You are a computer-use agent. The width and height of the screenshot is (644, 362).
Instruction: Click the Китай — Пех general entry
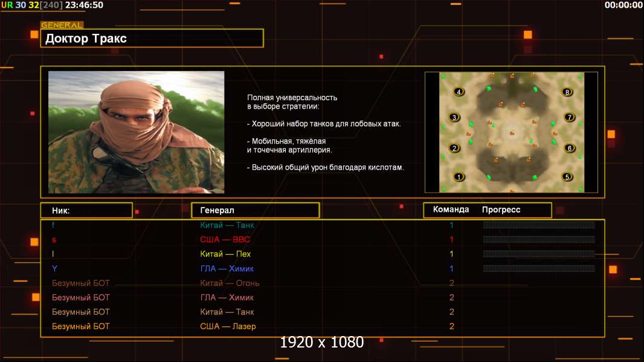point(225,254)
